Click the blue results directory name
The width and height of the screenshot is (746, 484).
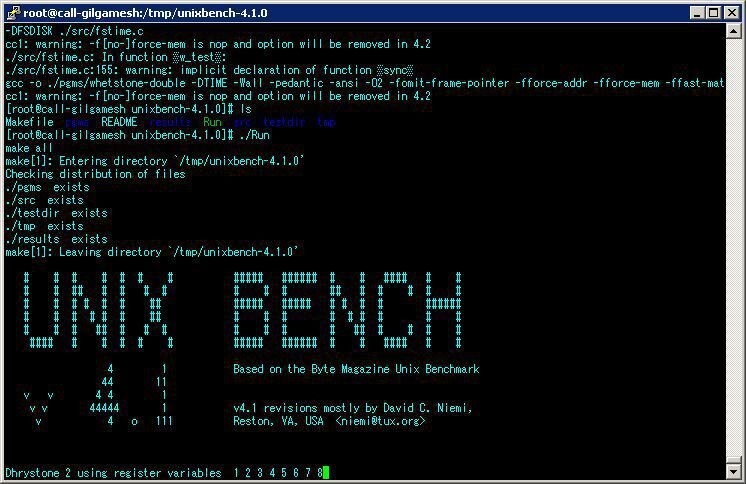(x=170, y=122)
